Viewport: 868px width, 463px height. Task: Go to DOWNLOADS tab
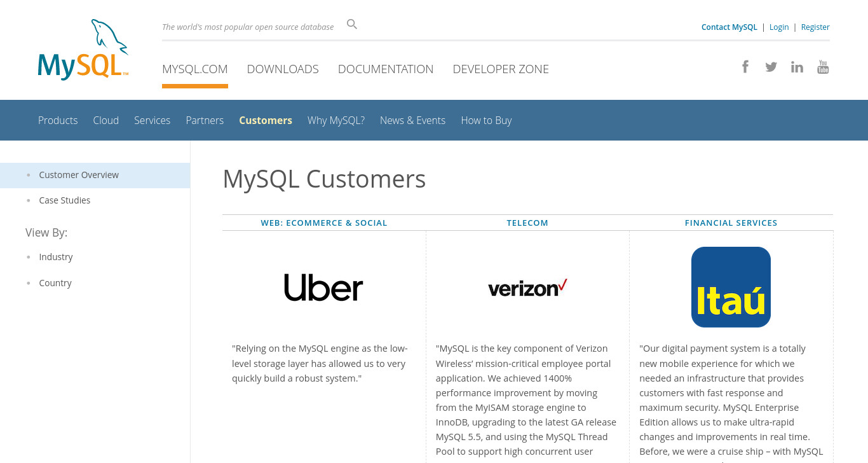283,69
